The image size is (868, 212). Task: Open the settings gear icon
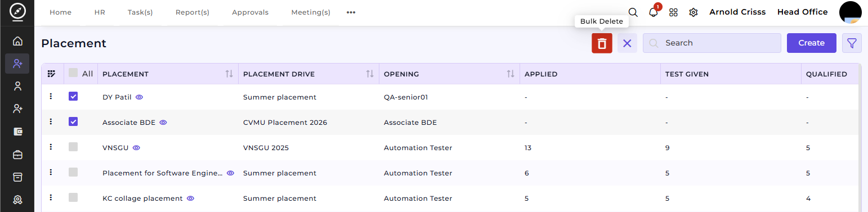693,12
